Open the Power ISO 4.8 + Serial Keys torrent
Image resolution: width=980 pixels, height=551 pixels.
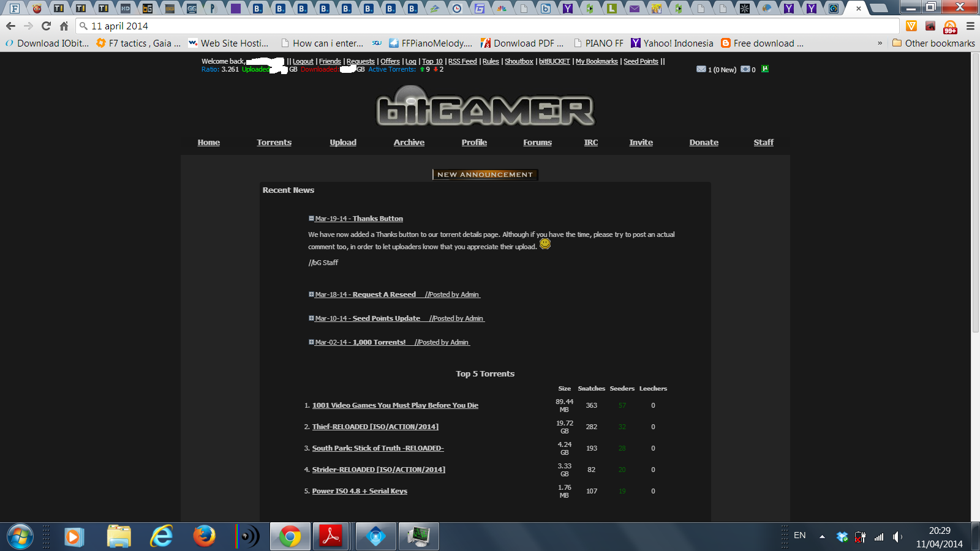tap(360, 491)
